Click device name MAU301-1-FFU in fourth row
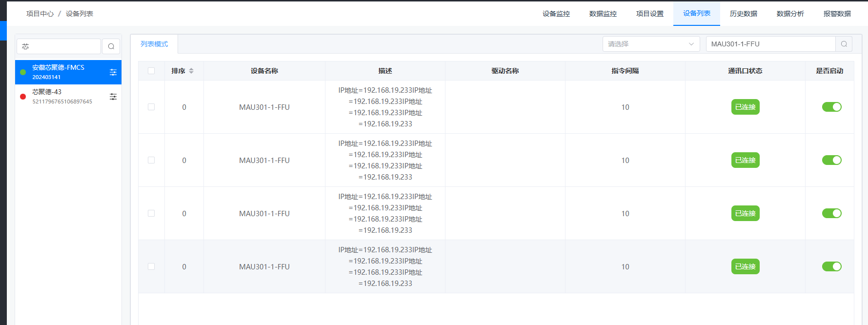The height and width of the screenshot is (325, 868). click(264, 267)
